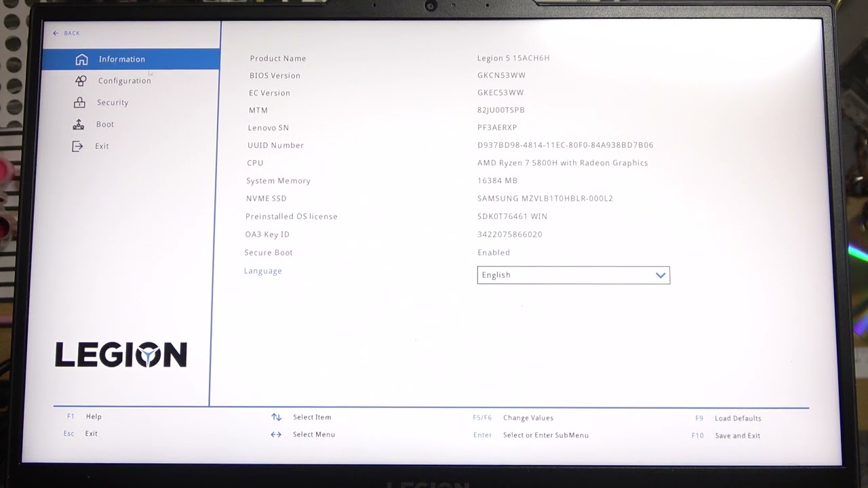The height and width of the screenshot is (488, 868).
Task: Click the BIOS Version label
Action: [x=275, y=75]
